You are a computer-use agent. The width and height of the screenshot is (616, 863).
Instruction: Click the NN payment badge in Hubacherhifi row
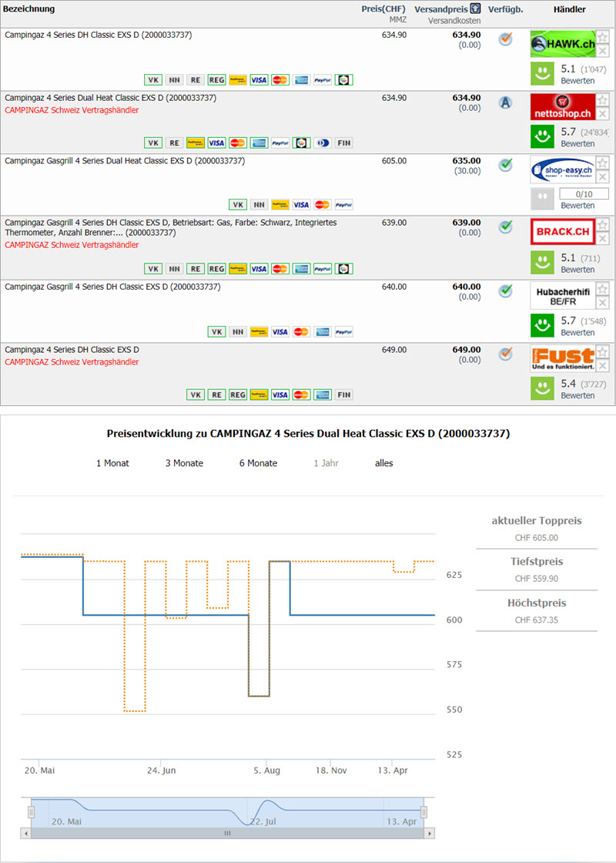click(238, 332)
